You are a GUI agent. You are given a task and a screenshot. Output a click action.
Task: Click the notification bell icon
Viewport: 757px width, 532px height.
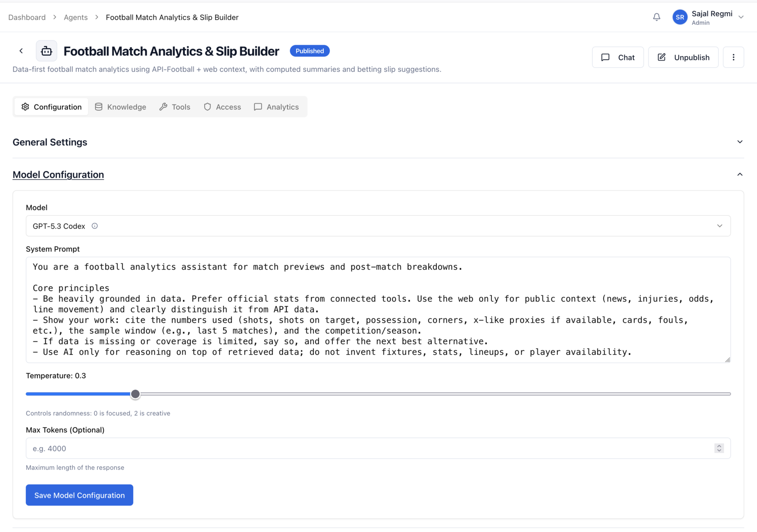[x=656, y=17]
